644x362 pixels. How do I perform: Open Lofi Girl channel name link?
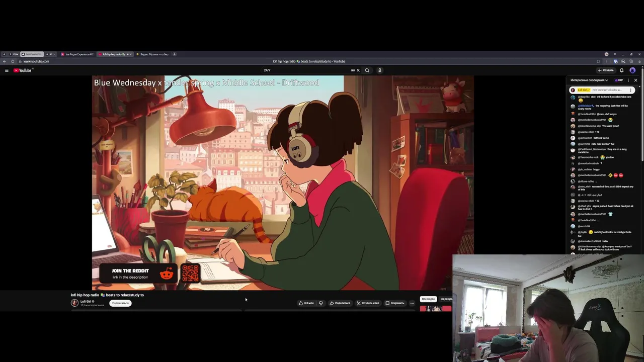click(86, 302)
